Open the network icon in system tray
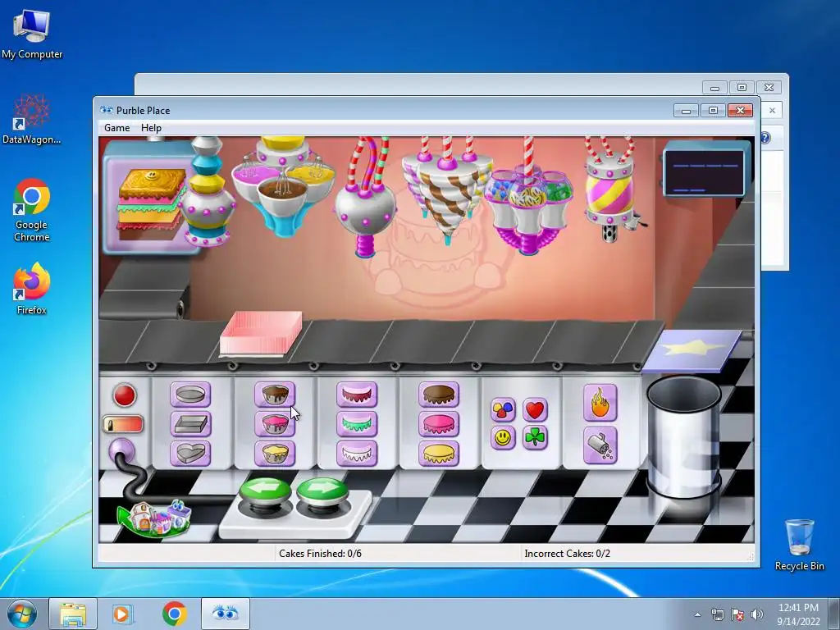This screenshot has height=630, width=840. click(x=717, y=614)
